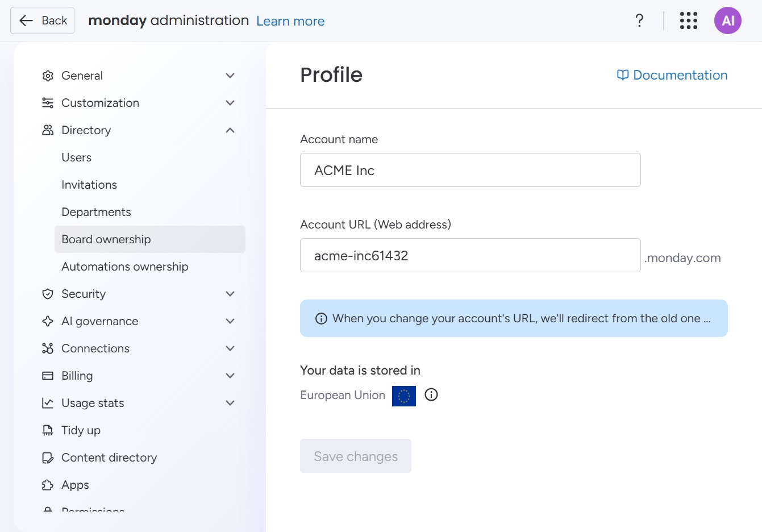Click the AI governance sparkle icon
This screenshot has height=532, width=762.
click(48, 321)
